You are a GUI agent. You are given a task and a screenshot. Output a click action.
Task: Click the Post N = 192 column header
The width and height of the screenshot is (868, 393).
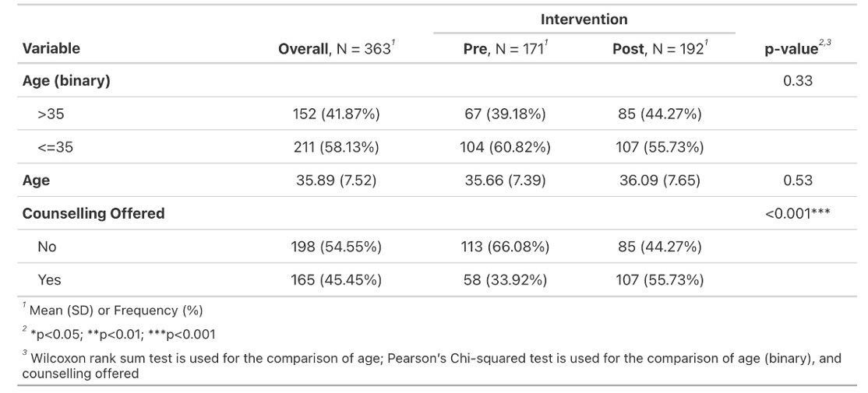click(660, 49)
